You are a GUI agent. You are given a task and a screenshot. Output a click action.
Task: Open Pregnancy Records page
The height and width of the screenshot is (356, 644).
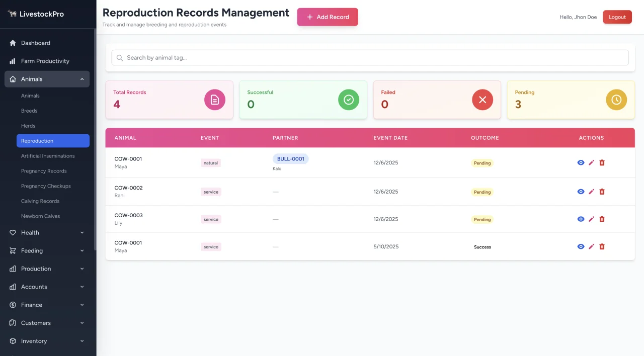tap(53, 171)
